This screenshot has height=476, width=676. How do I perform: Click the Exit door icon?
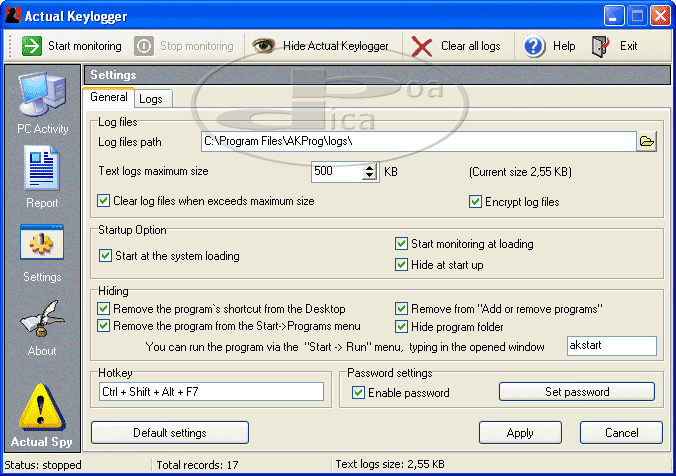[x=601, y=46]
